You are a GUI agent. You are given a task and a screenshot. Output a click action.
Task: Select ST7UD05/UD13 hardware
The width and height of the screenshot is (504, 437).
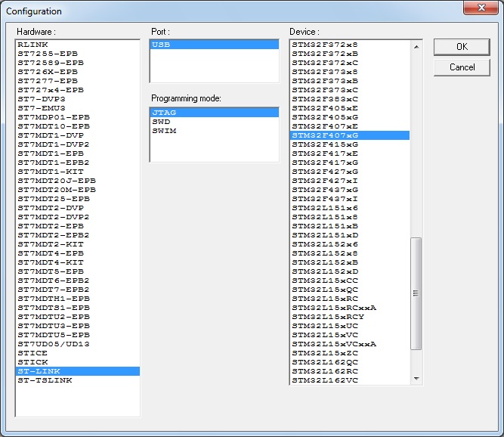coord(78,344)
